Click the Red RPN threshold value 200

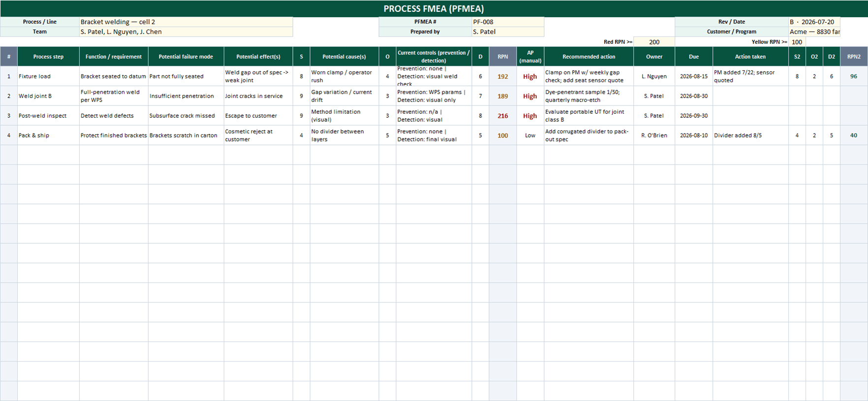coord(654,42)
